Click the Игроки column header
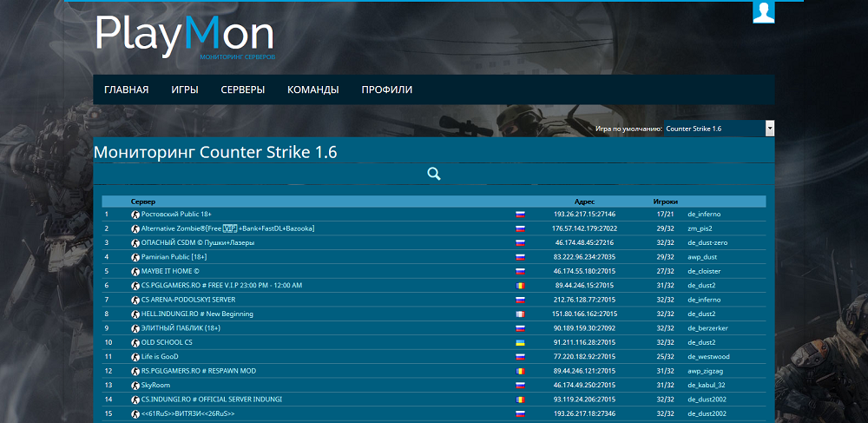This screenshot has width=868, height=423. pos(665,201)
